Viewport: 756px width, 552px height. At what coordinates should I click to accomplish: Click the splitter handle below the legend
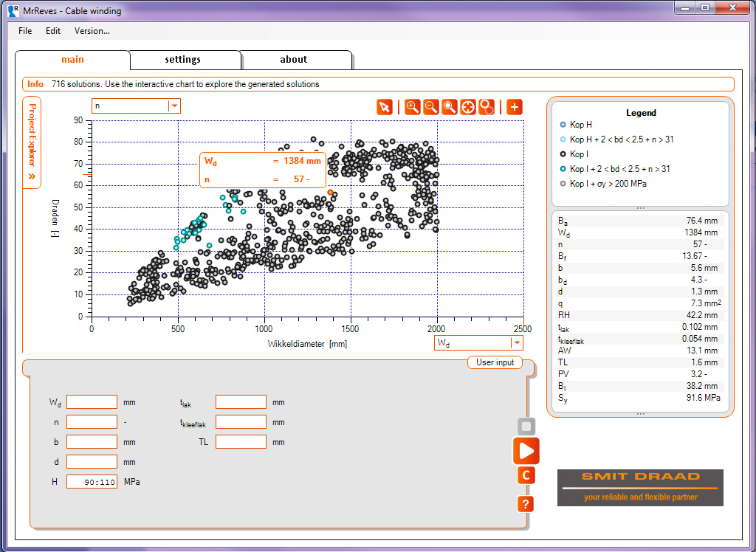[641, 208]
